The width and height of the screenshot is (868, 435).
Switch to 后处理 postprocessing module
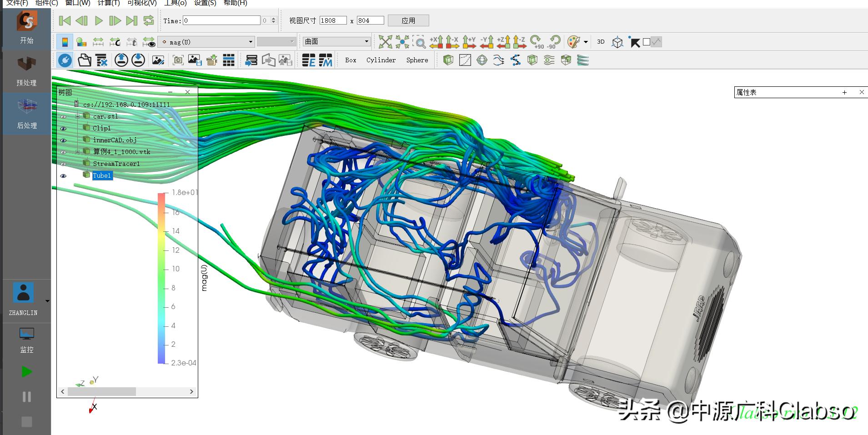[27, 114]
